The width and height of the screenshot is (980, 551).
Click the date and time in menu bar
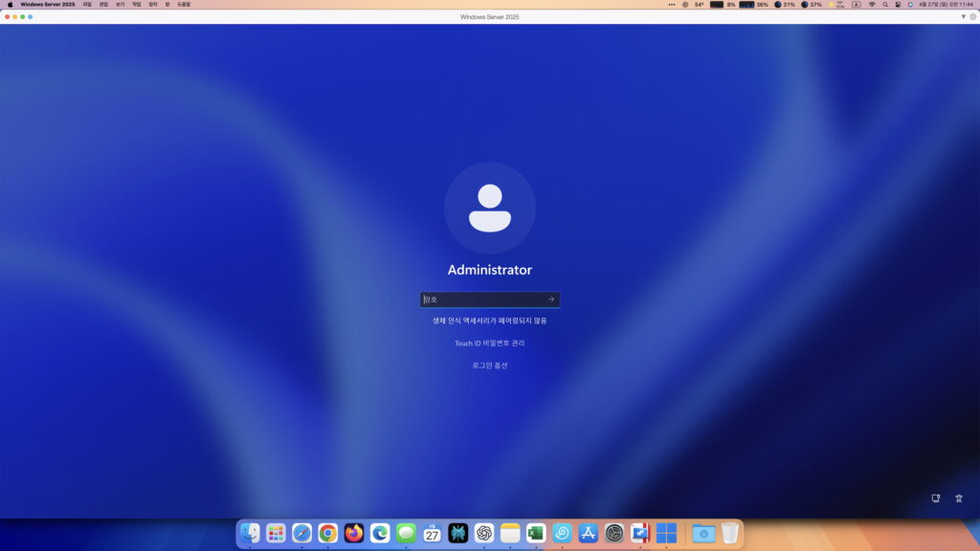tap(946, 5)
